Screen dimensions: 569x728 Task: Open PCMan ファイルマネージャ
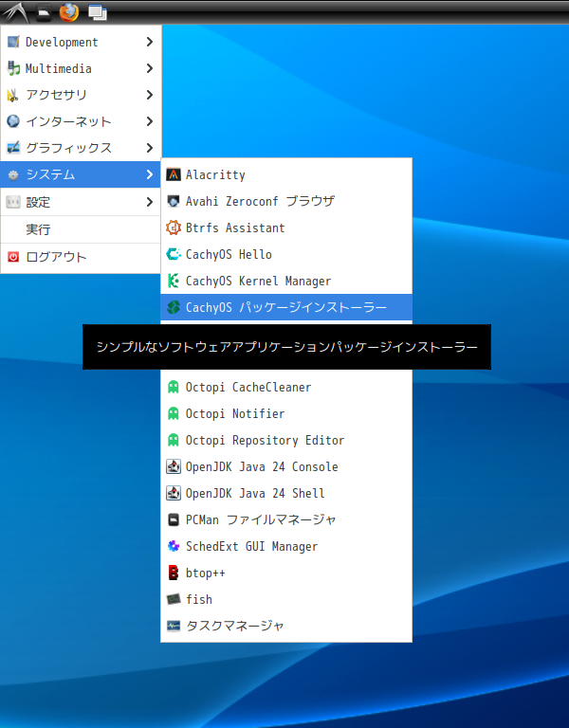pyautogui.click(x=286, y=519)
